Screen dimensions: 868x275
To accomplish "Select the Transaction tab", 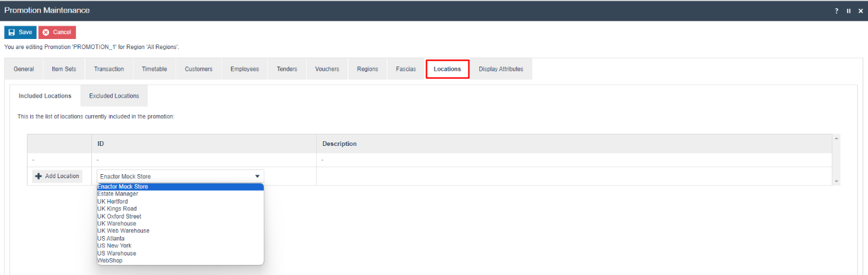I will pyautogui.click(x=109, y=69).
